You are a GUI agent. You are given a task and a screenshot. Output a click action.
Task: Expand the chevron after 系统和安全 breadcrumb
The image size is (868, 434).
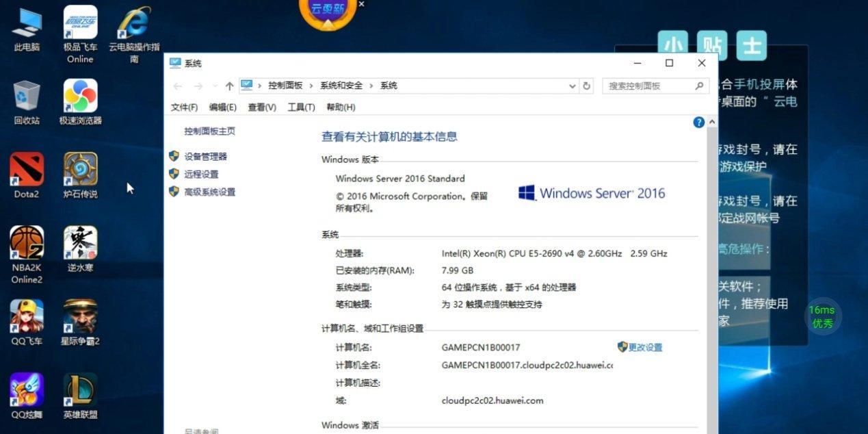(371, 86)
